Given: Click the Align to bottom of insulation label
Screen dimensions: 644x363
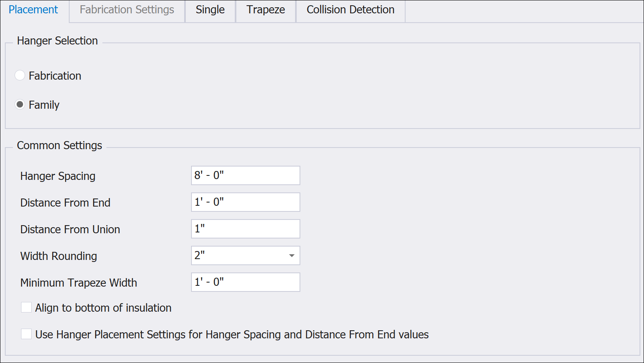Looking at the screenshot, I should 103,308.
